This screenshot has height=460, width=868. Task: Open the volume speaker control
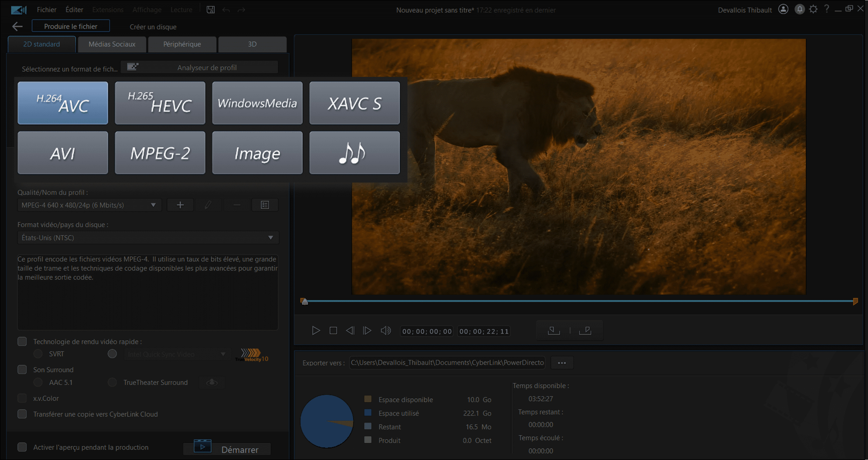click(385, 331)
